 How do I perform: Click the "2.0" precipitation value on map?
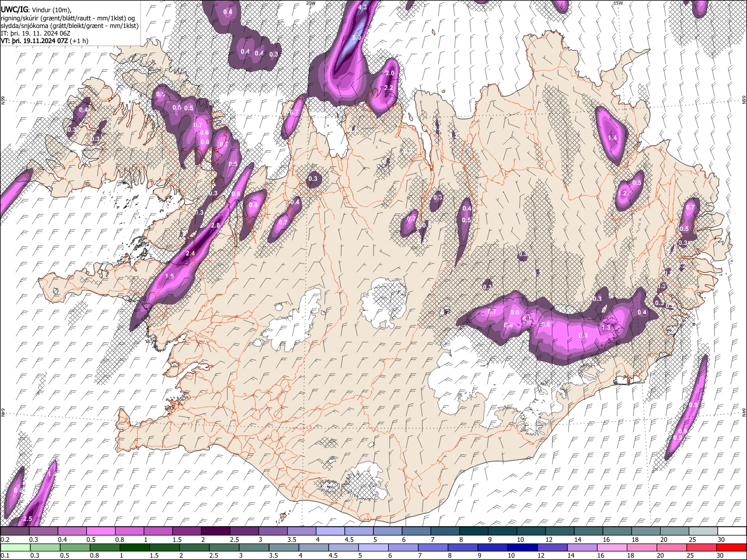click(390, 73)
